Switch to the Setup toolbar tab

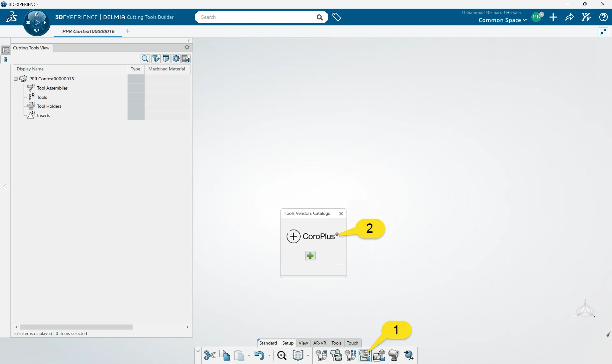pyautogui.click(x=288, y=343)
